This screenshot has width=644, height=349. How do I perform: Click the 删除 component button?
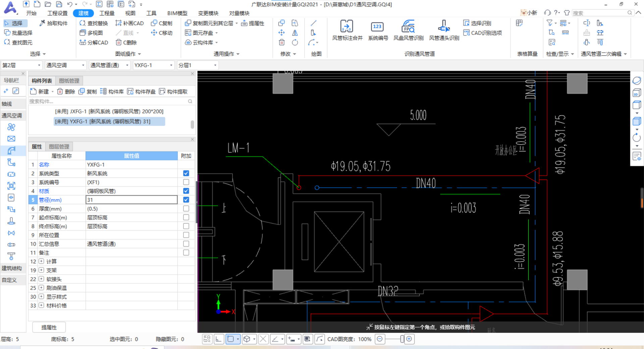[x=66, y=92]
